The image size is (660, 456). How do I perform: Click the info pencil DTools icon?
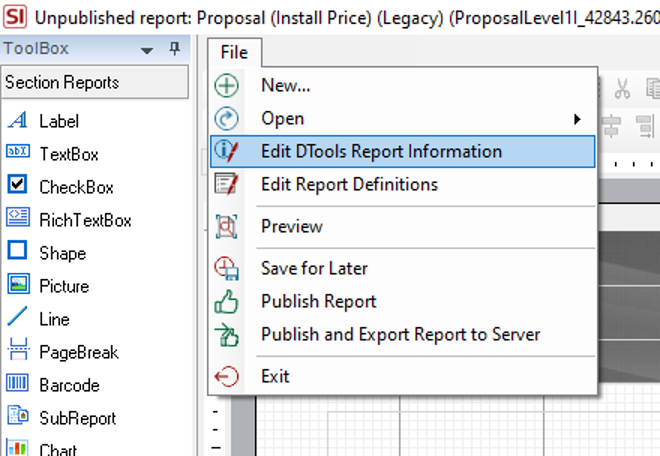point(226,151)
